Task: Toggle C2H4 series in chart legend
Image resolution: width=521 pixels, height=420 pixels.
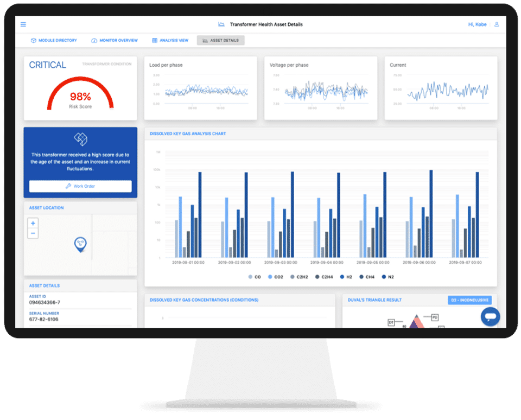Action: tap(324, 277)
